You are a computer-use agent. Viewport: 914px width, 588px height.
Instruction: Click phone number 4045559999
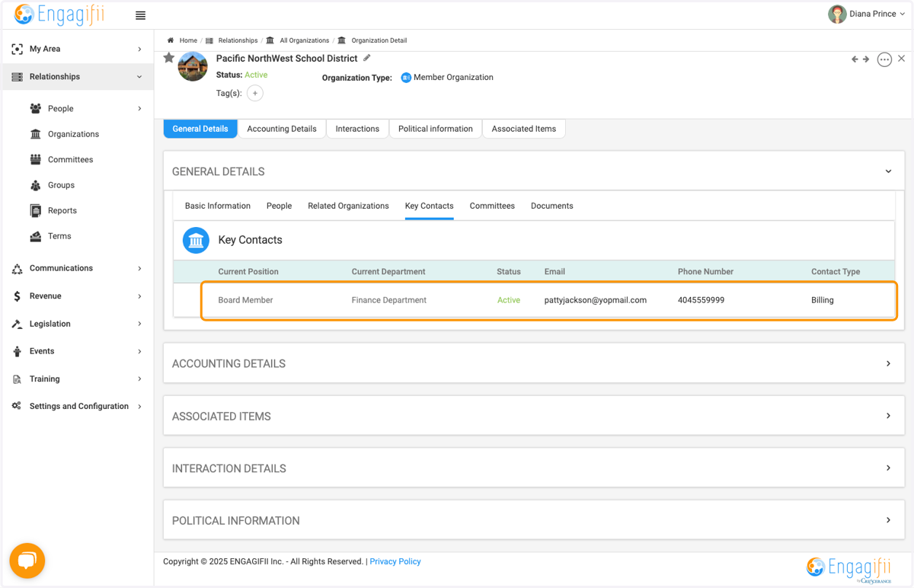coord(701,300)
